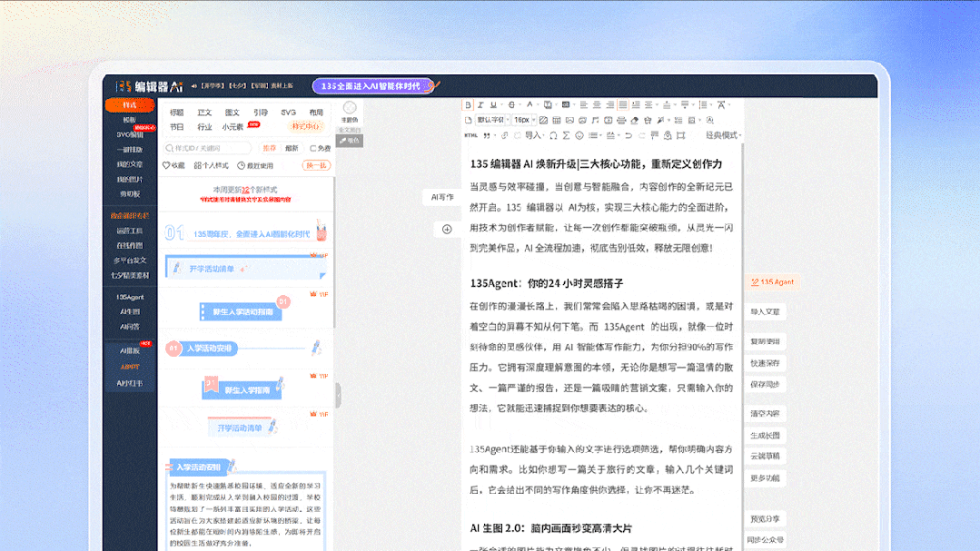Open the emoji insert icon

click(579, 133)
